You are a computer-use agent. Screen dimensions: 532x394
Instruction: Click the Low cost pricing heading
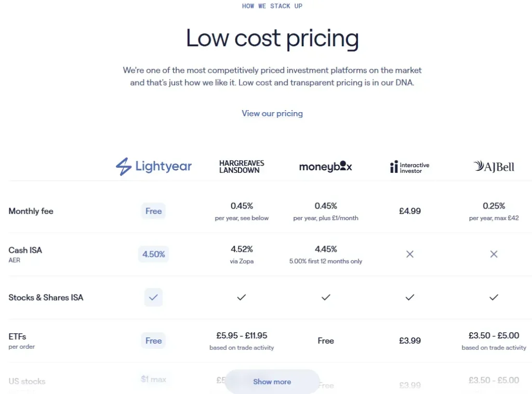[x=272, y=38]
